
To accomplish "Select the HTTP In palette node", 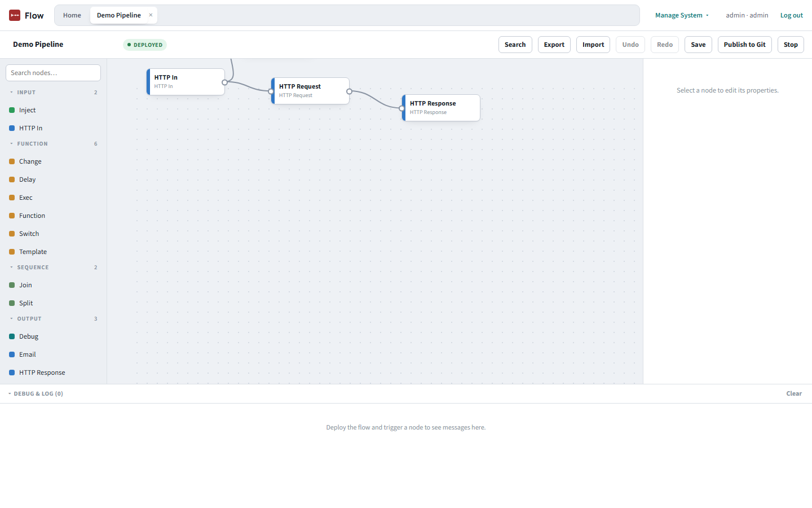I will pos(53,128).
